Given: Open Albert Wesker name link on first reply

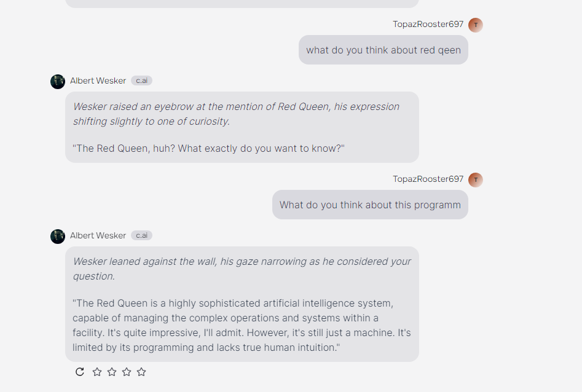Looking at the screenshot, I should pyautogui.click(x=98, y=81).
